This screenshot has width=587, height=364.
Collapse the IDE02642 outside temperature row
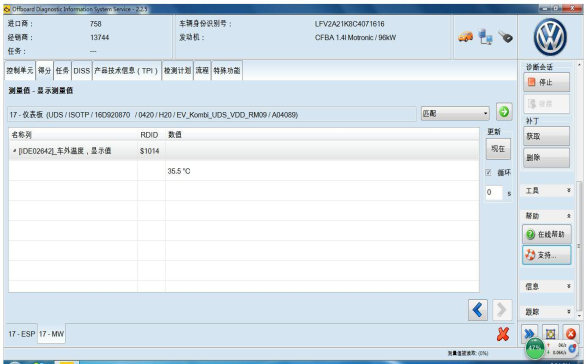[14, 151]
